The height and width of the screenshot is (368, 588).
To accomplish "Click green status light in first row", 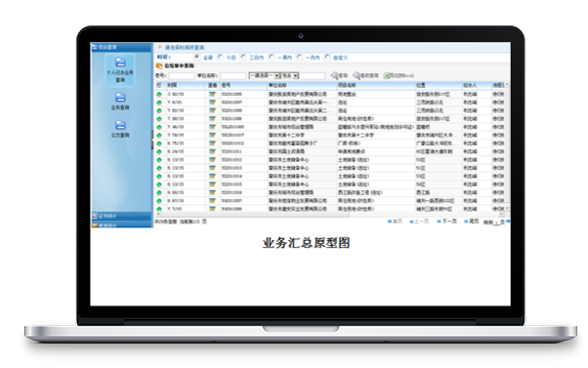I will 159,94.
